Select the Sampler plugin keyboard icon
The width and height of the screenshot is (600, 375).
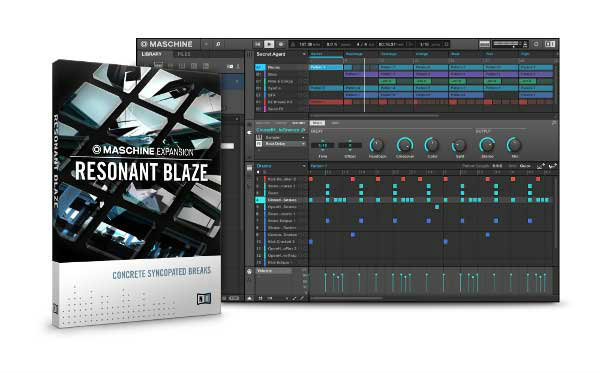[259, 137]
